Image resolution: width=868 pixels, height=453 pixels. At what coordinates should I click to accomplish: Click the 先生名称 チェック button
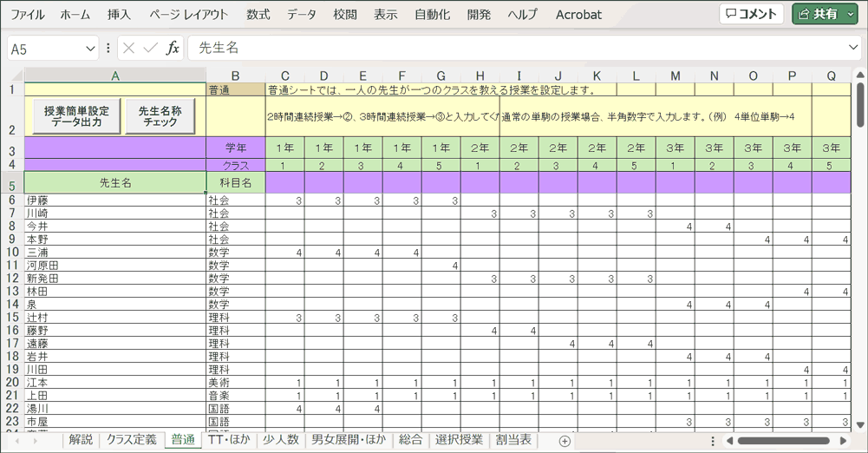tap(160, 116)
